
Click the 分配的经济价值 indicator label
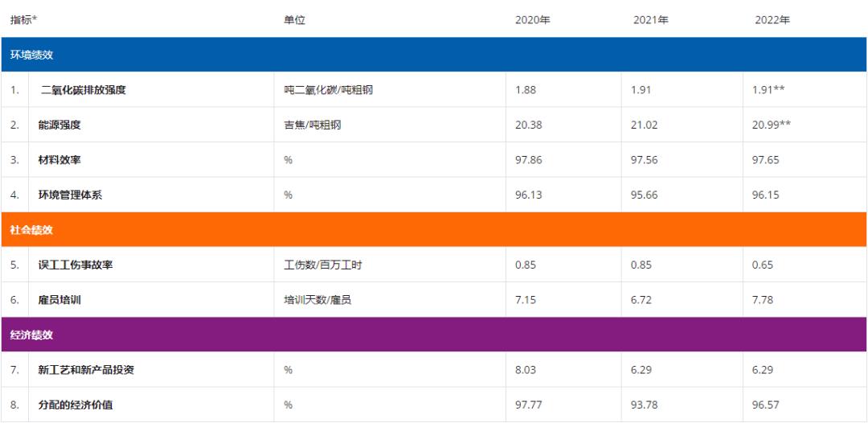click(x=76, y=405)
